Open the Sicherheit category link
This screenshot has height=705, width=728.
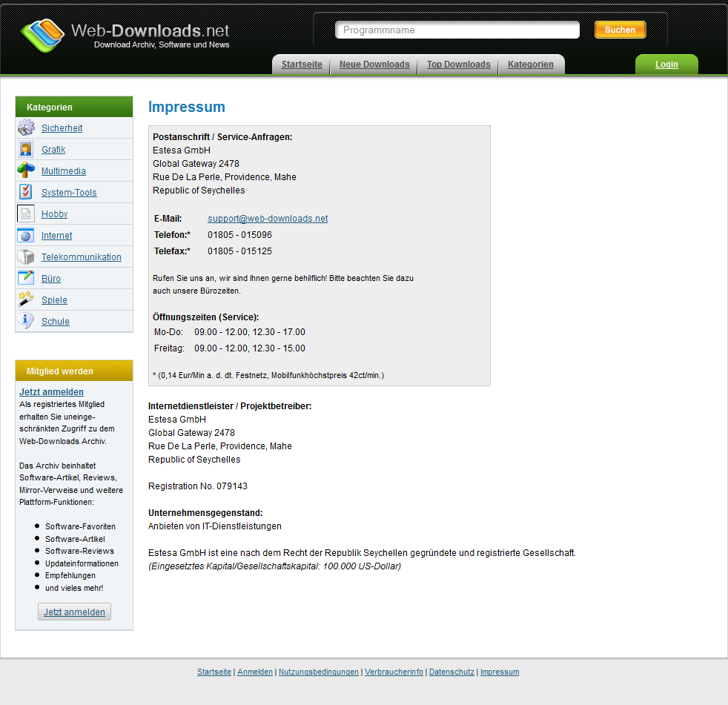coord(62,128)
